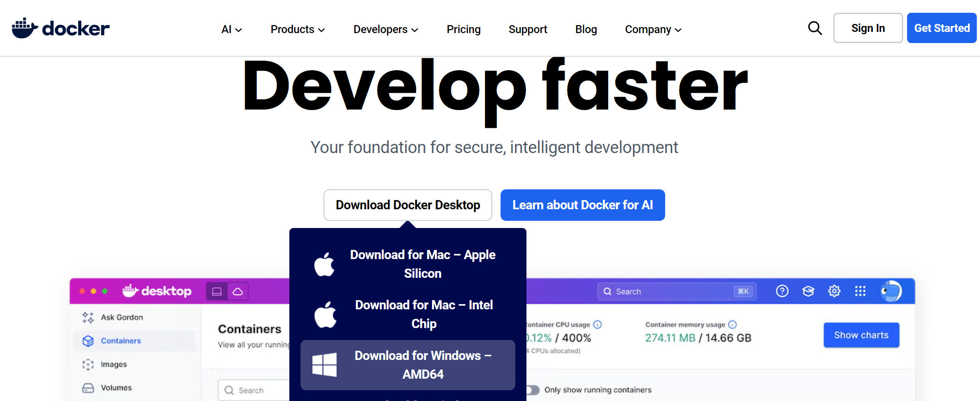Toggle Only show running containers switch
980x401 pixels.
(x=532, y=390)
